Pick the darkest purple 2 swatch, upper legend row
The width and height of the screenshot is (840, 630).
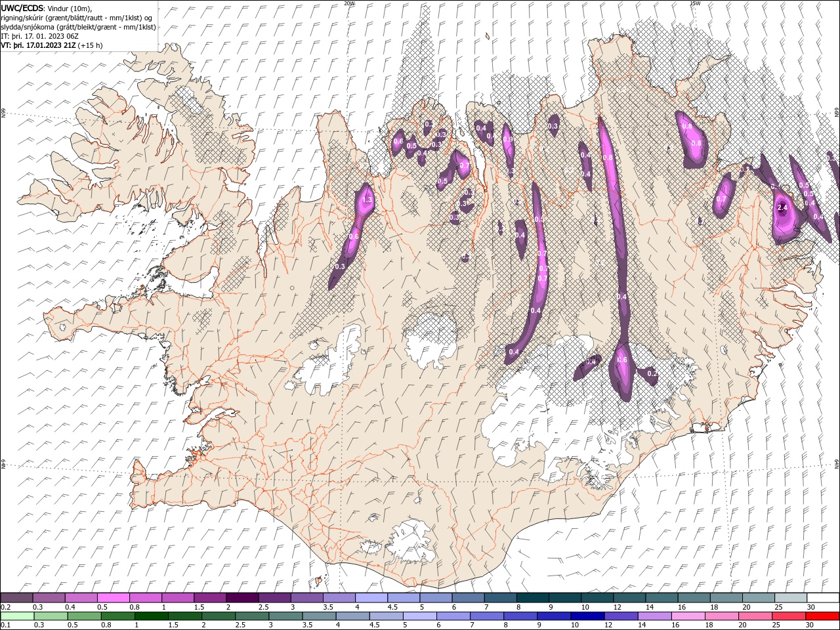(x=242, y=598)
